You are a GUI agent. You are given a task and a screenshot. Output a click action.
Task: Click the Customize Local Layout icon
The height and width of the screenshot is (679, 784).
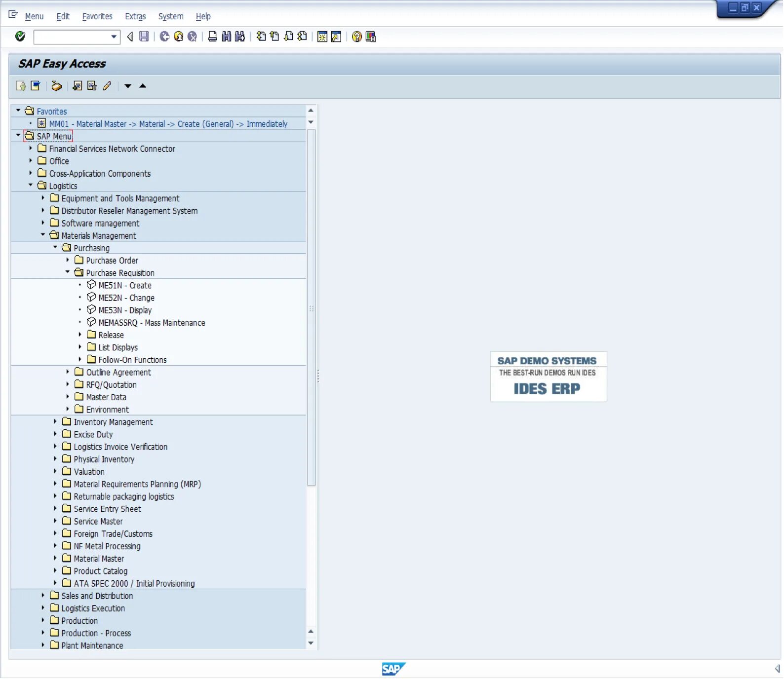coord(371,37)
